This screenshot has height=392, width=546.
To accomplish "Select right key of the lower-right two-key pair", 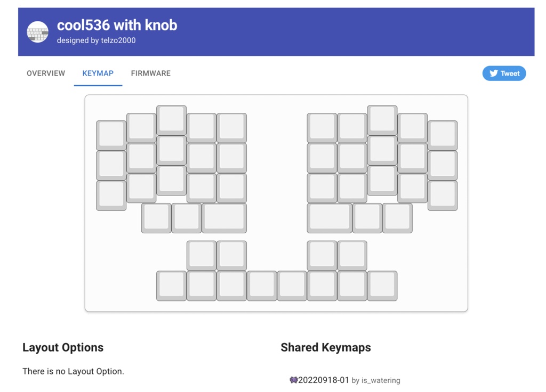I will click(352, 255).
